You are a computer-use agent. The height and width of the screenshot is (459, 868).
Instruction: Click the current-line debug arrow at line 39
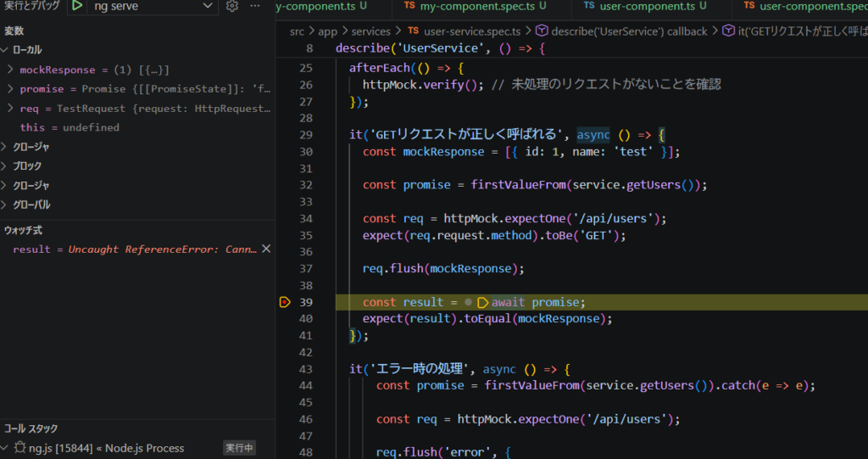point(285,302)
